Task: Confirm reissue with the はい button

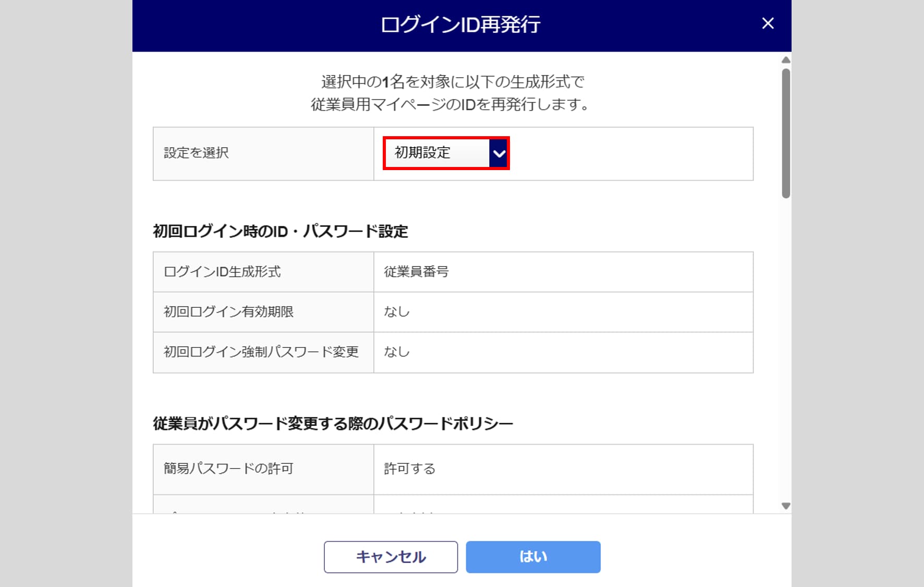Action: coord(533,557)
